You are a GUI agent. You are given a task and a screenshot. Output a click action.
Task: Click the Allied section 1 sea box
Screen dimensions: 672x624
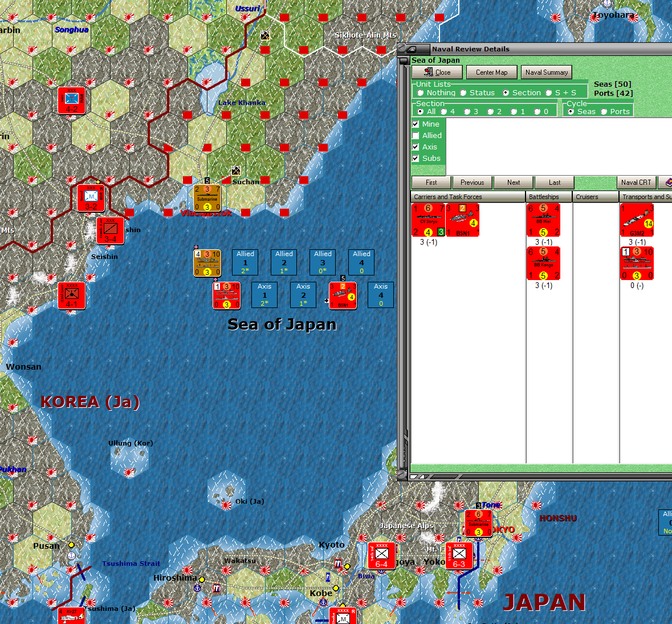pyautogui.click(x=245, y=262)
